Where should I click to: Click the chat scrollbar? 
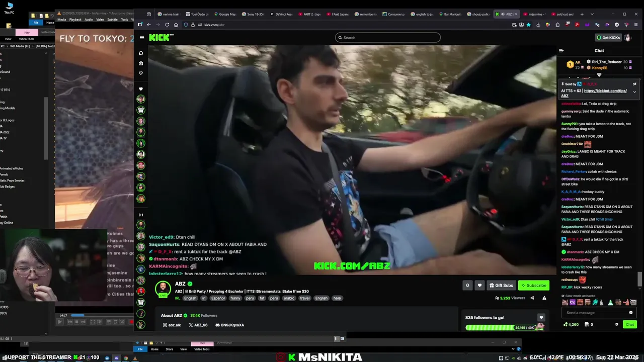tap(640, 278)
